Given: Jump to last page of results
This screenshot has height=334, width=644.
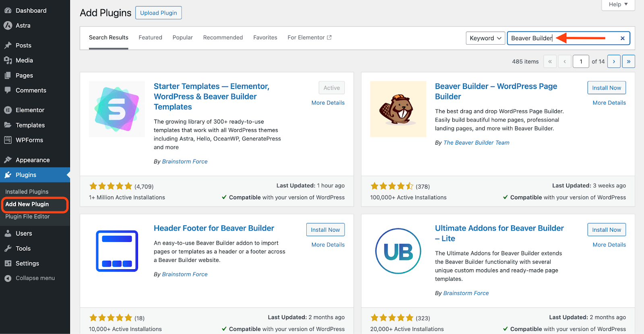Looking at the screenshot, I should tap(628, 62).
